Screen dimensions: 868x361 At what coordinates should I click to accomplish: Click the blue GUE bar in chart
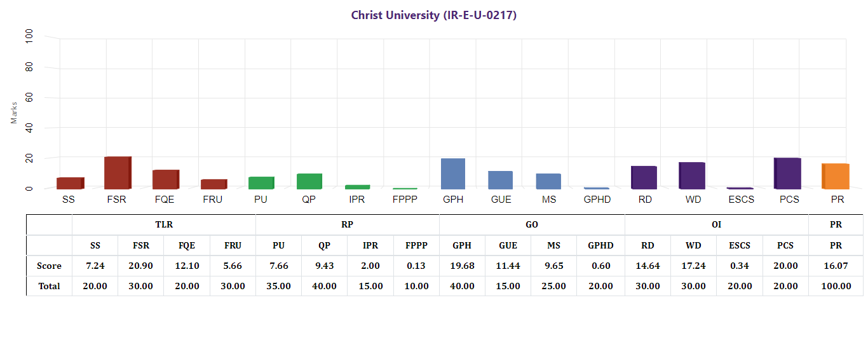coord(500,180)
